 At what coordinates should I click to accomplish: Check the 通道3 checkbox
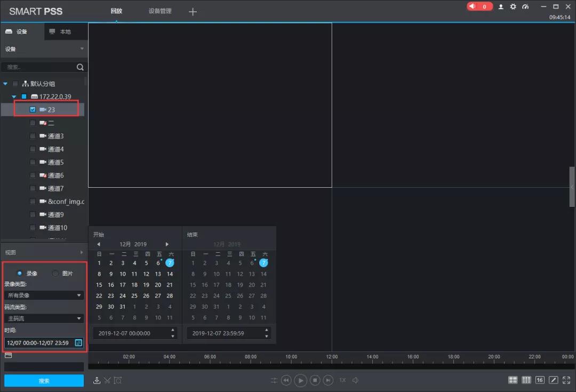tap(33, 136)
